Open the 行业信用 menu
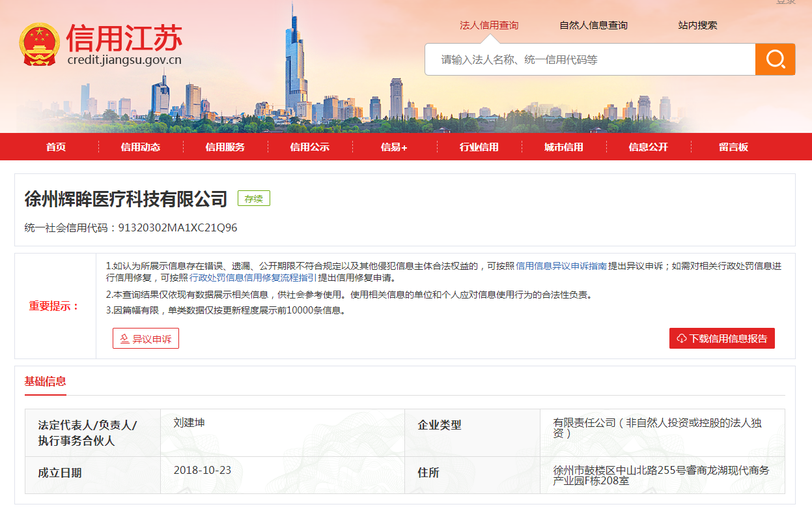812x511 pixels. pos(479,147)
